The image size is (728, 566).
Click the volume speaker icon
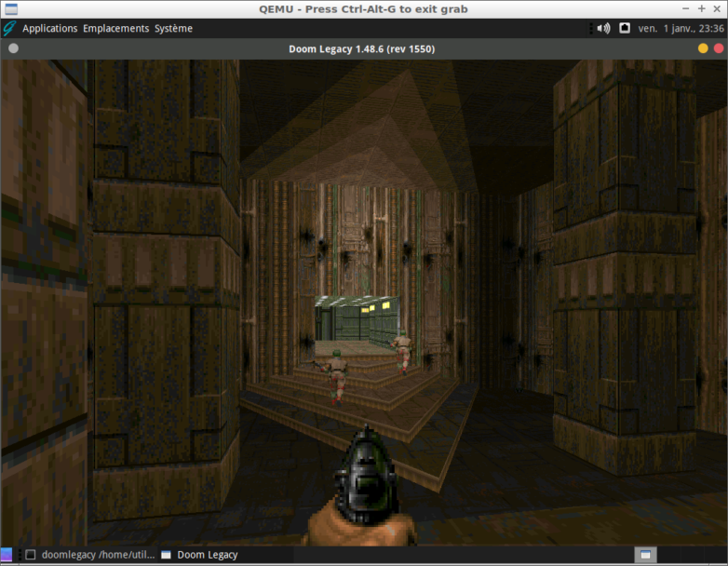point(603,28)
